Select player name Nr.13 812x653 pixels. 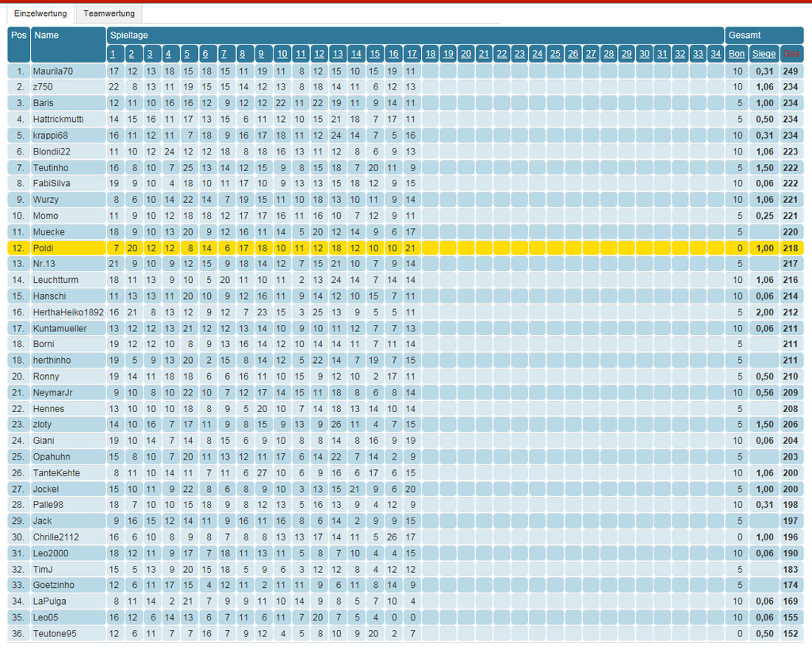(x=44, y=263)
